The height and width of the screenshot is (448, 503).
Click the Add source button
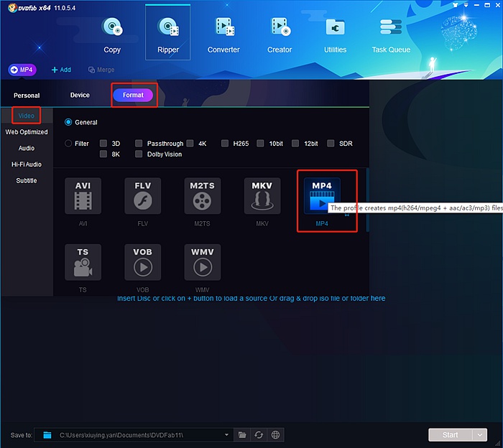[x=61, y=70]
